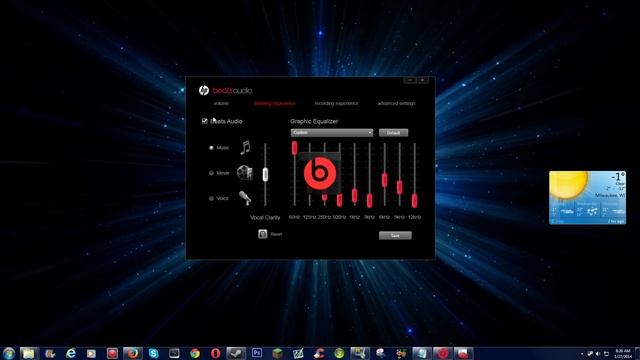The width and height of the screenshot is (640, 360).
Task: Select the Movie radio button
Action: 211,173
